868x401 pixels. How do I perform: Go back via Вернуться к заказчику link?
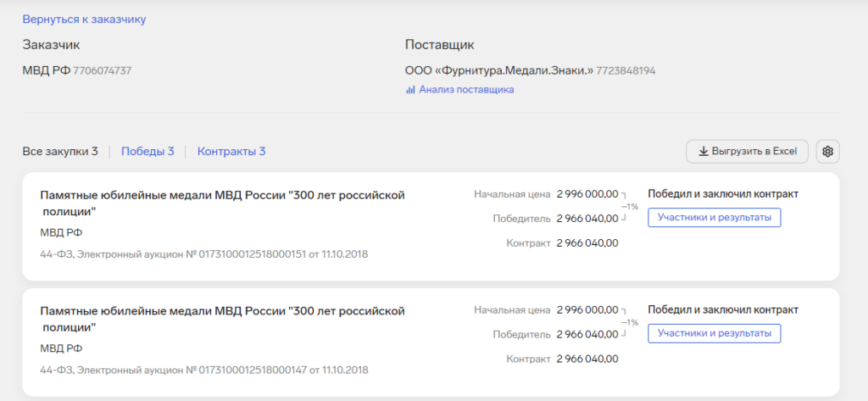84,19
